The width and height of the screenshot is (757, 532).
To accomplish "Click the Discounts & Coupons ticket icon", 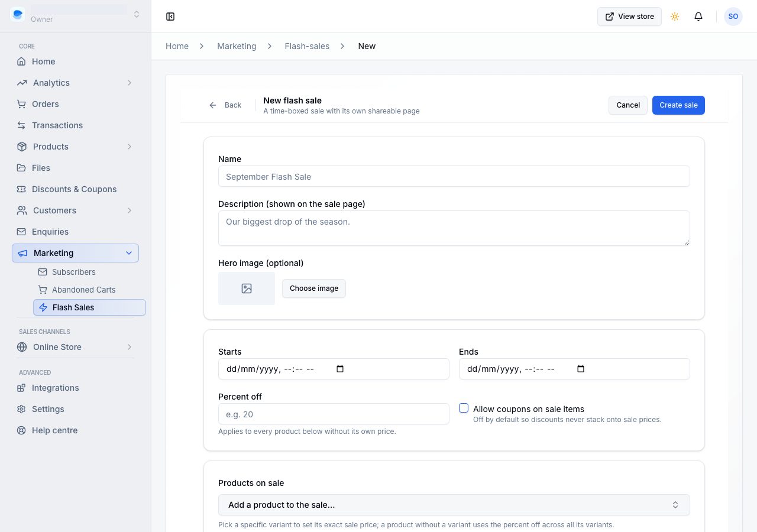I will pos(21,189).
